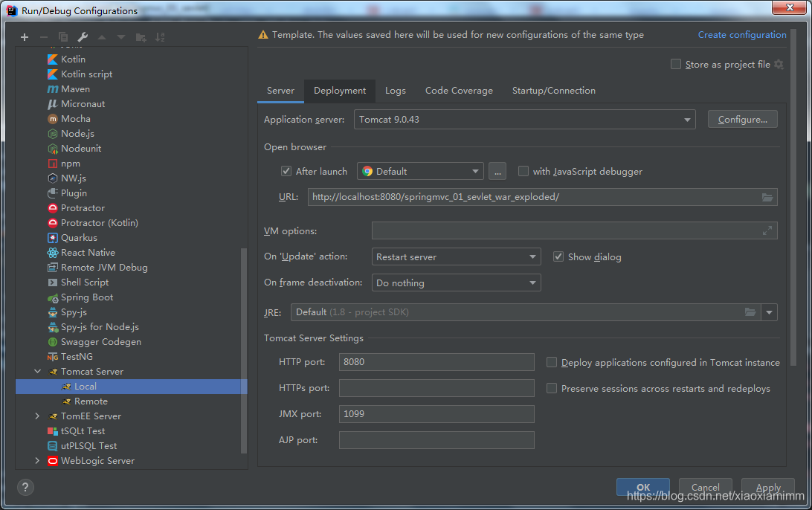Select the Maven template icon
The image size is (812, 510).
point(52,89)
